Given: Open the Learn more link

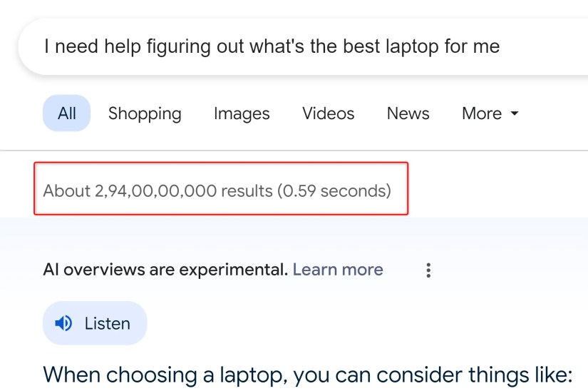Looking at the screenshot, I should [x=338, y=270].
